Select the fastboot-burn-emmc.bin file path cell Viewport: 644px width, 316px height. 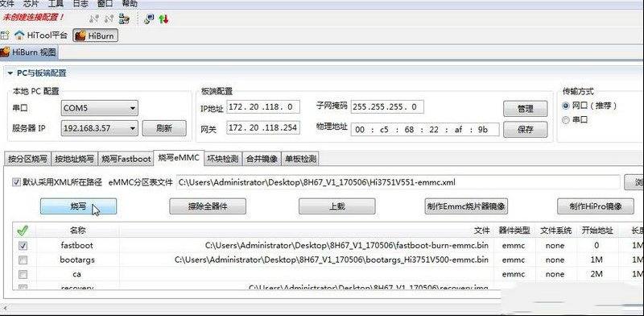[x=307, y=246]
